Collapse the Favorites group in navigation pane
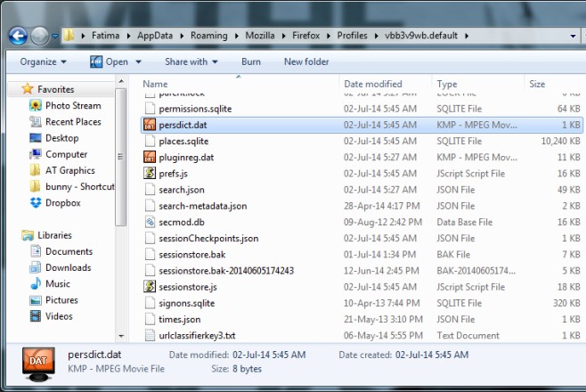 pos(12,89)
